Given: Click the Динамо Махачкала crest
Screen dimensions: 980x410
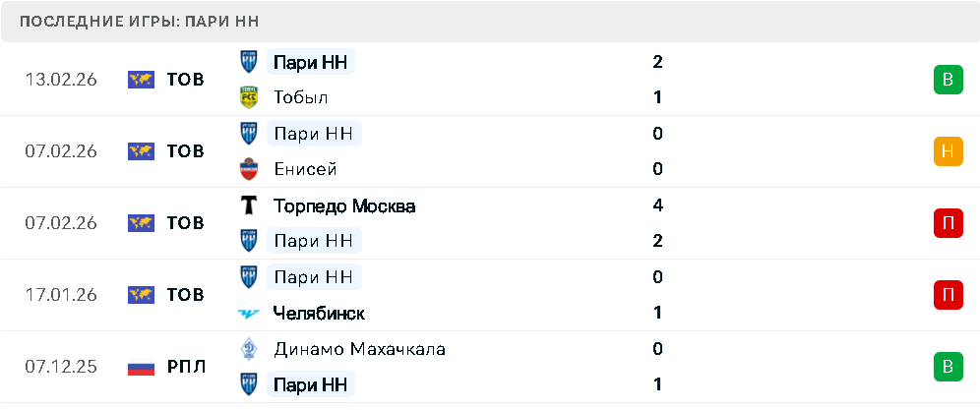Looking at the screenshot, I should tap(249, 349).
